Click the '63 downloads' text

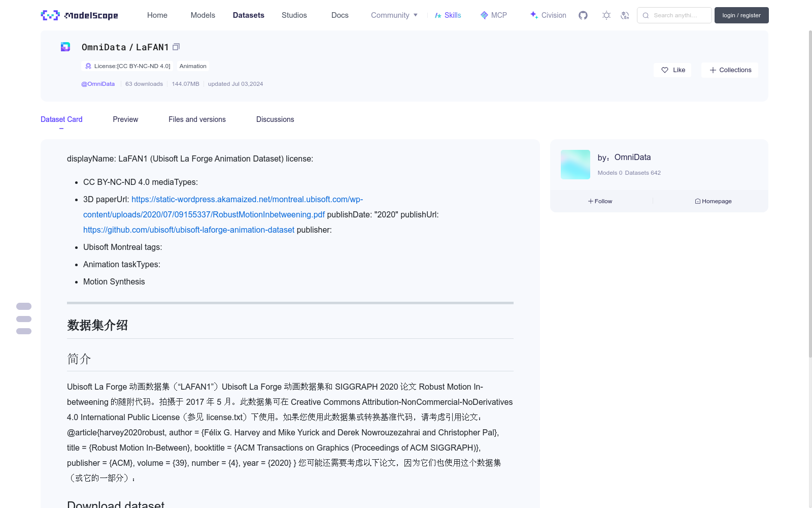pyautogui.click(x=144, y=84)
